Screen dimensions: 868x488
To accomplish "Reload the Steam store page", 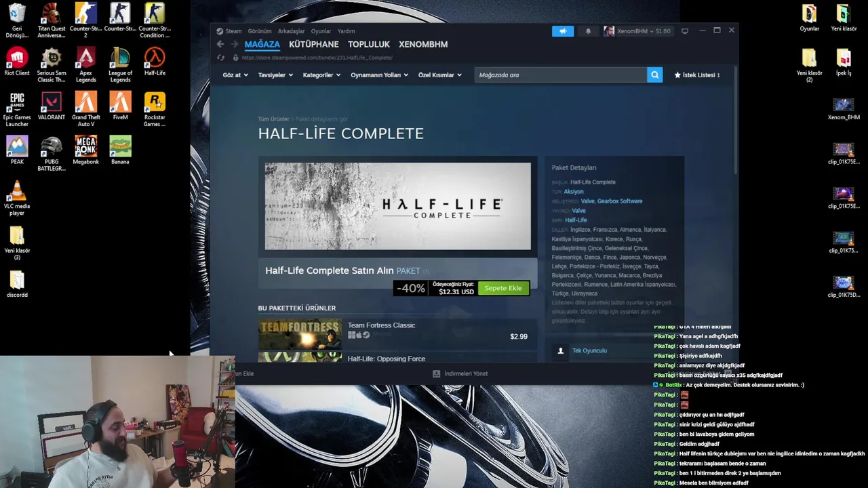I will coord(220,58).
